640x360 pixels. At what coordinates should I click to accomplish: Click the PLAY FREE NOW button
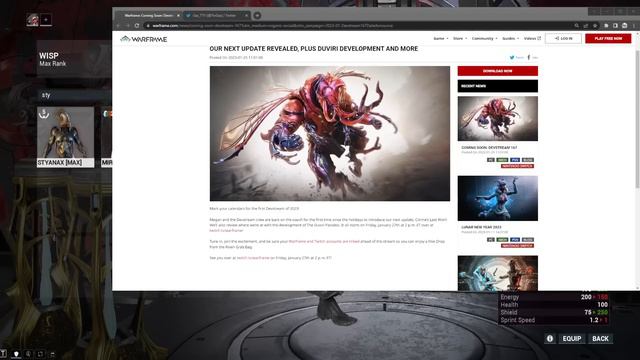[x=608, y=38]
